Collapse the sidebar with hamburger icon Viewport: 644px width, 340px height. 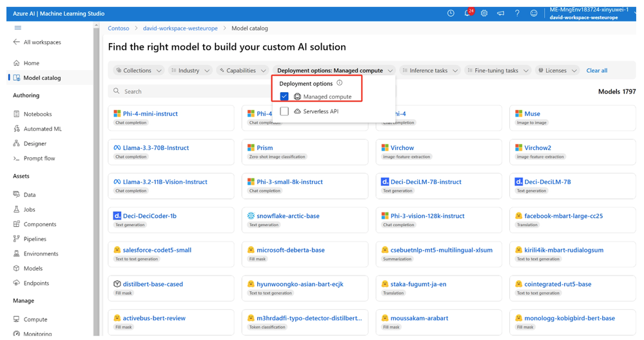tap(17, 28)
